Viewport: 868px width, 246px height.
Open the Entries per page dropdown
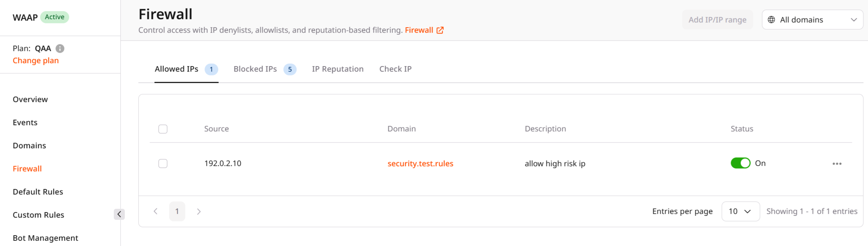point(740,211)
